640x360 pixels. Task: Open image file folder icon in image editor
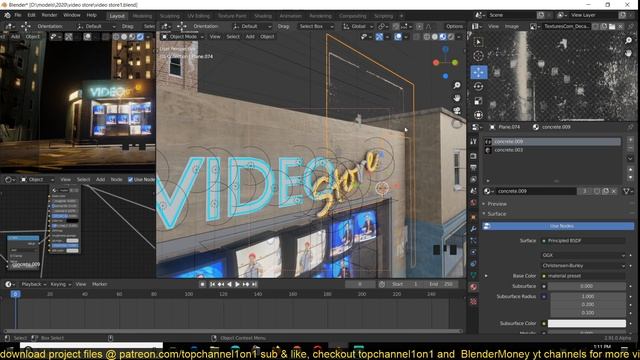tap(612, 26)
